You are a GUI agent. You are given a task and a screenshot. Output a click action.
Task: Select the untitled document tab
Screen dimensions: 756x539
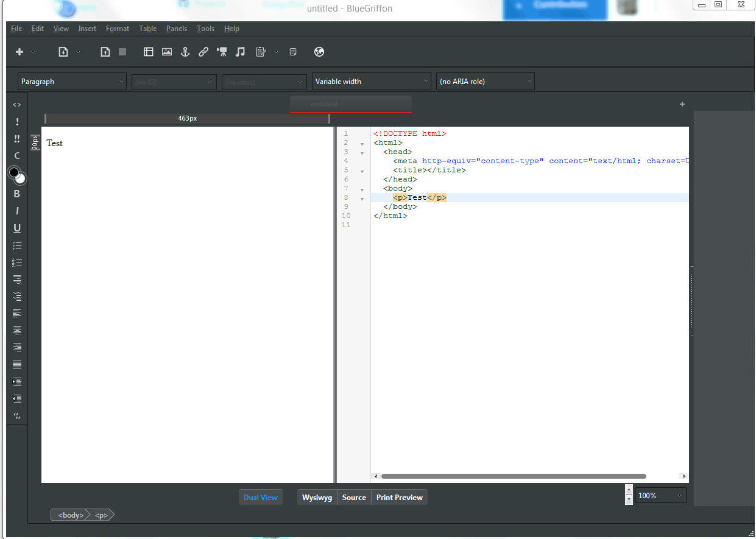(351, 104)
